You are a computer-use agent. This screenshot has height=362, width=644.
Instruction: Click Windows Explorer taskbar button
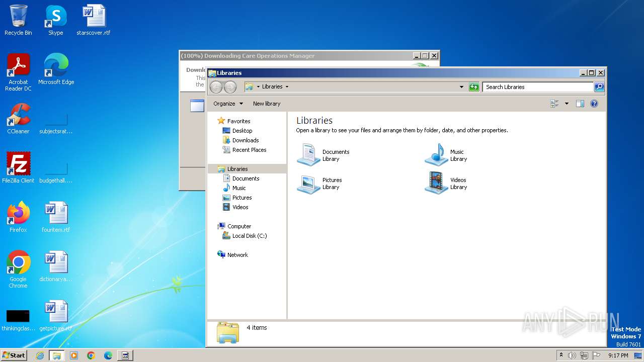click(57, 355)
